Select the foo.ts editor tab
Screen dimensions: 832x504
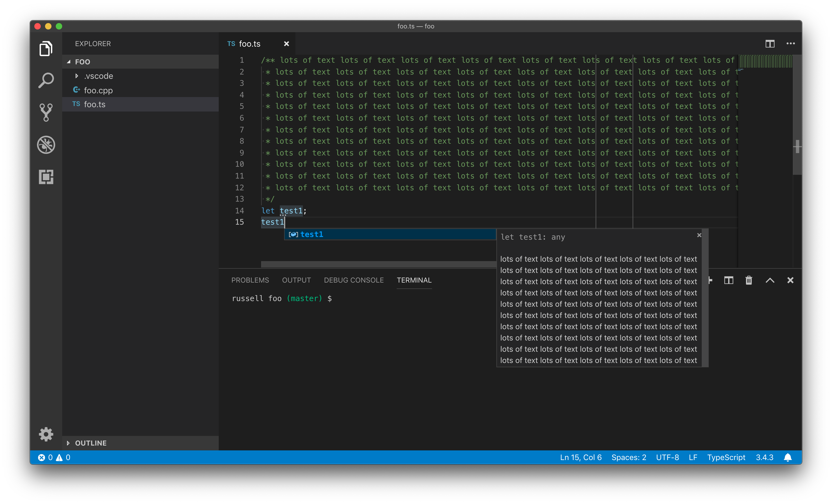[257, 44]
